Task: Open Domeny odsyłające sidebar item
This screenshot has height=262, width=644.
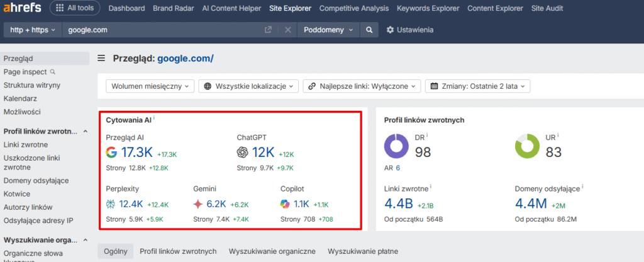Action: [x=36, y=181]
